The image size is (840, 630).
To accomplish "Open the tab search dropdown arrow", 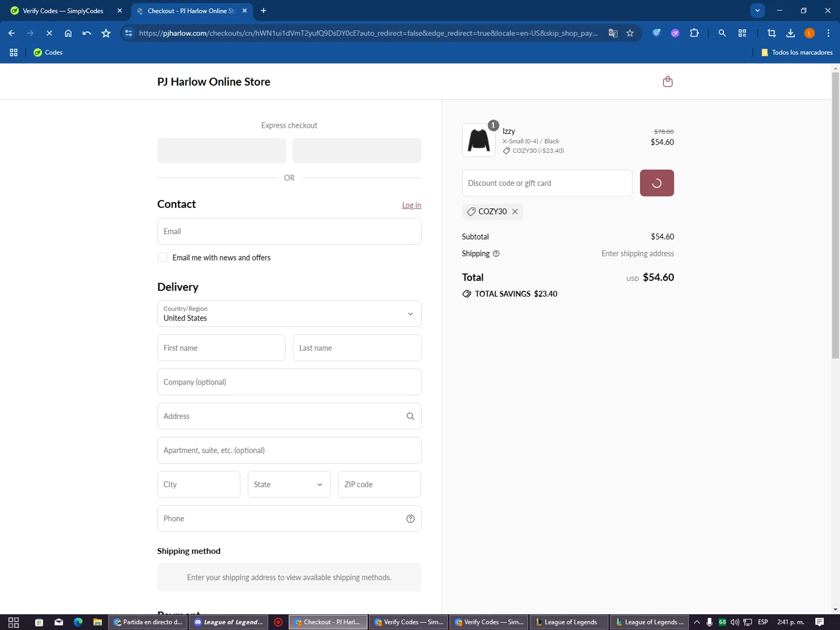I will pyautogui.click(x=757, y=11).
